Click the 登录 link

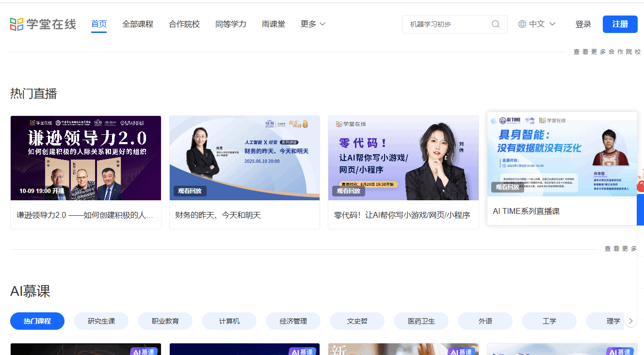click(583, 24)
